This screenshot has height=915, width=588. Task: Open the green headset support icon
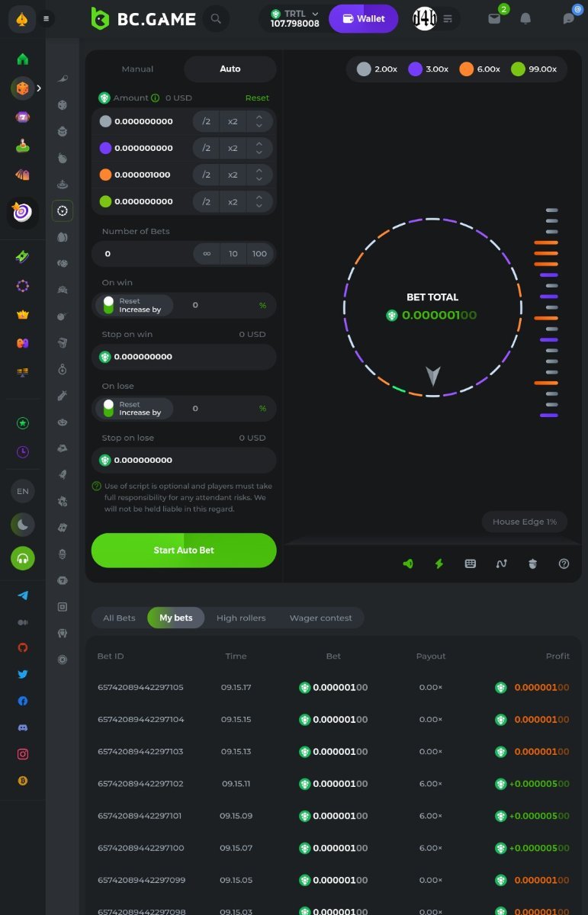(23, 558)
